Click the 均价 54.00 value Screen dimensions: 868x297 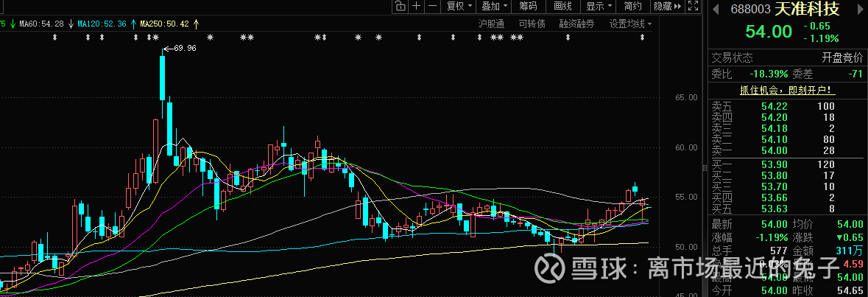850,224
